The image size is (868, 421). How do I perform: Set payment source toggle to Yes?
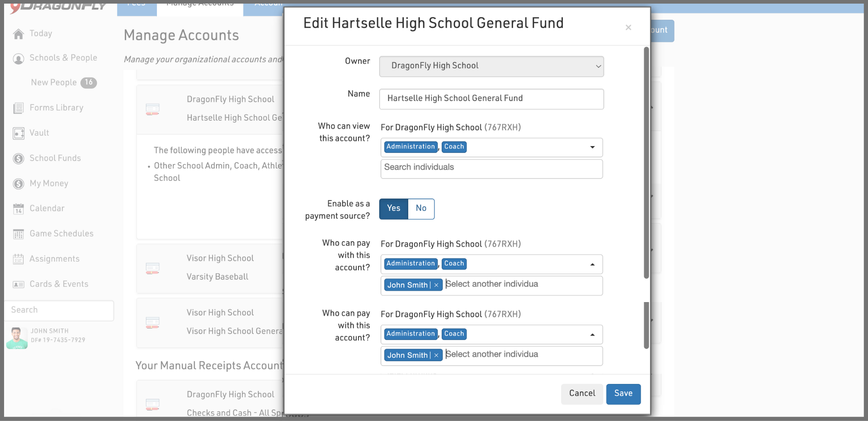click(393, 208)
